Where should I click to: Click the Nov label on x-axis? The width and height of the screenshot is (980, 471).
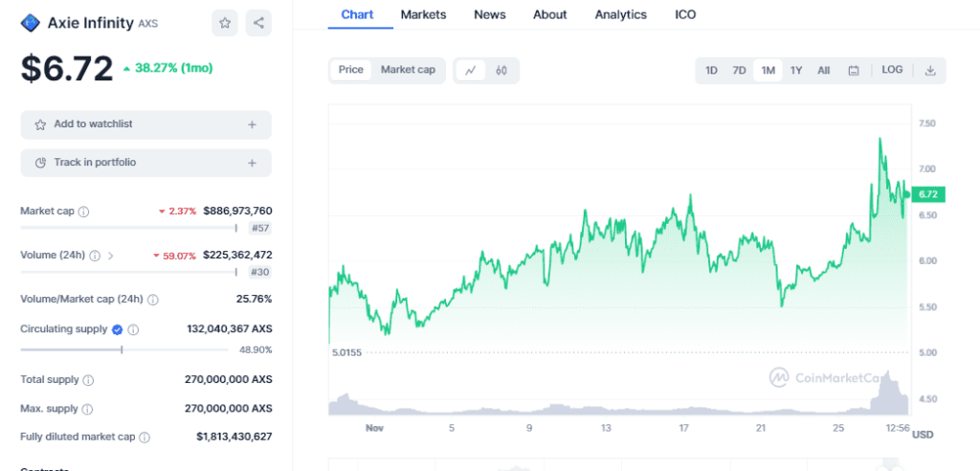click(374, 429)
